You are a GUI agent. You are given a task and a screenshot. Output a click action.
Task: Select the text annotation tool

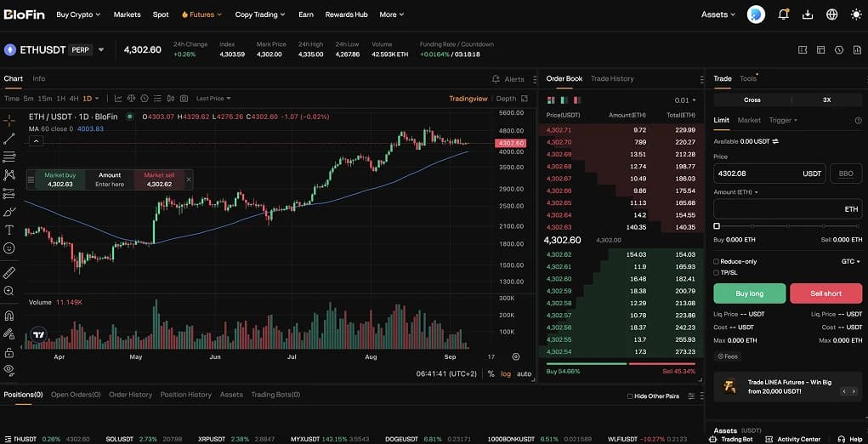(x=9, y=230)
